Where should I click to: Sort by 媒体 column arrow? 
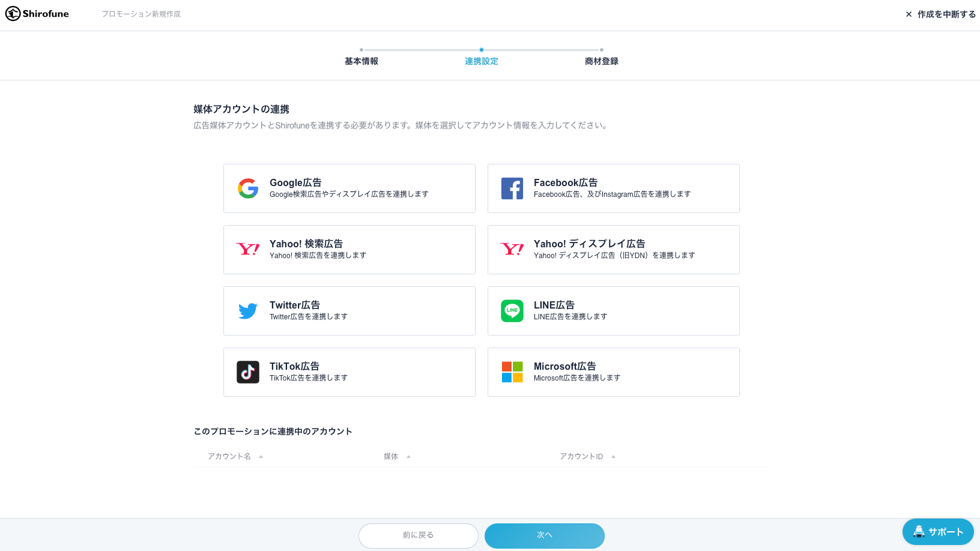[408, 457]
